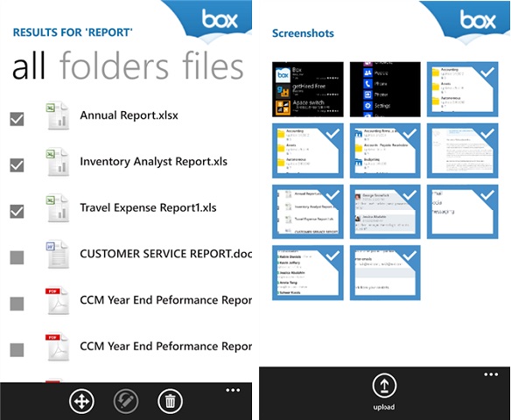
Task: Select the black phone settings list thumbnail
Action: (x=385, y=89)
